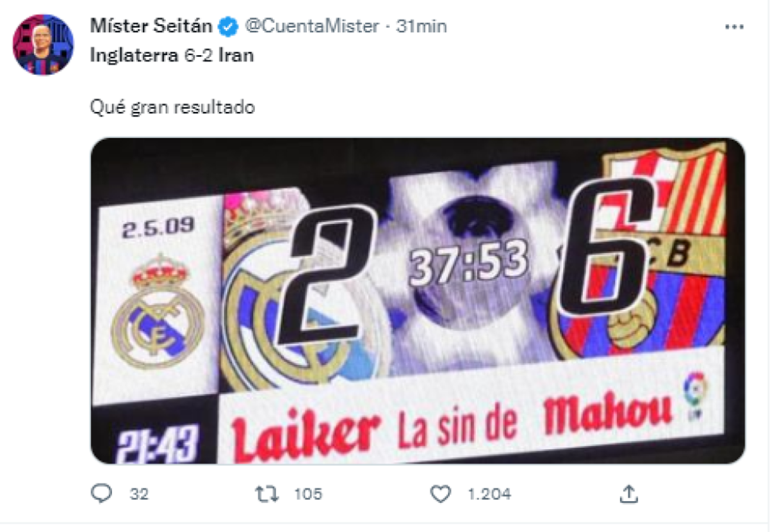Image resolution: width=784 pixels, height=532 pixels.
Task: Click the reply count 32
Action: pos(140,494)
